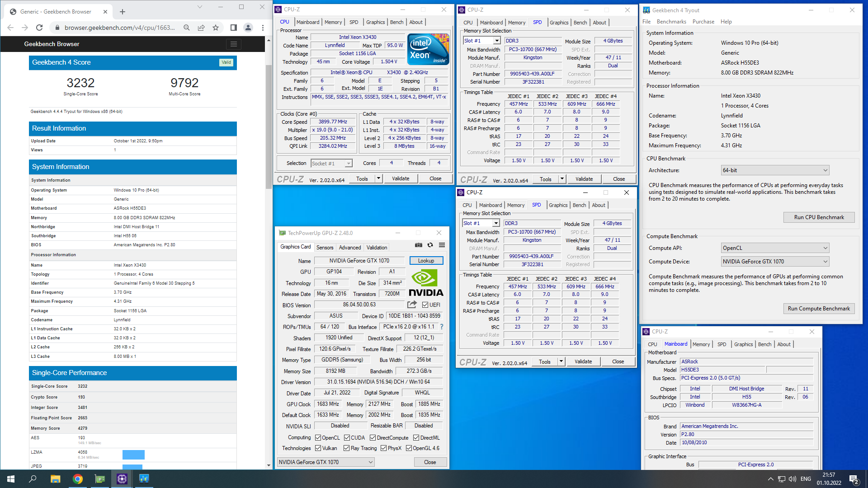Click the ENG language indicator in tray
The width and height of the screenshot is (868, 488).
806,479
